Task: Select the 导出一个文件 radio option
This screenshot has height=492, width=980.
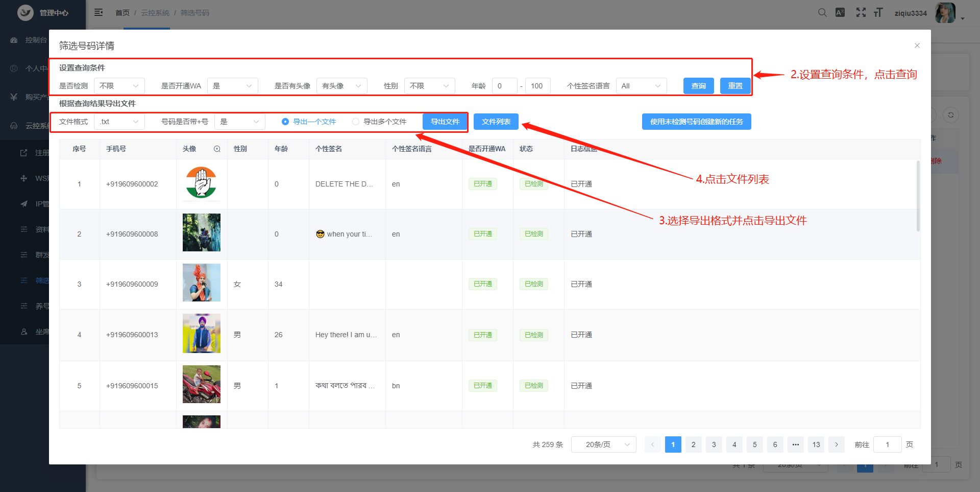Action: [285, 122]
